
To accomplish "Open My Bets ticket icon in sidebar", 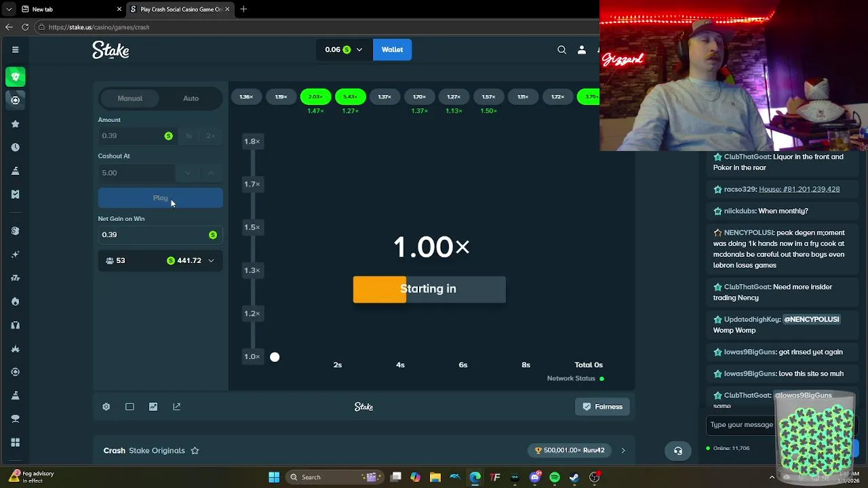I will (x=15, y=194).
